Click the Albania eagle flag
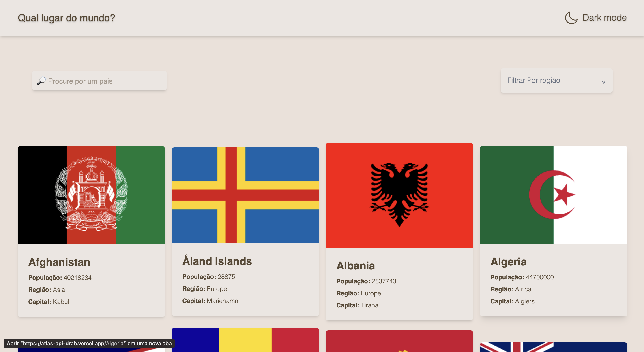Viewport: 644px width, 352px height. (x=399, y=195)
